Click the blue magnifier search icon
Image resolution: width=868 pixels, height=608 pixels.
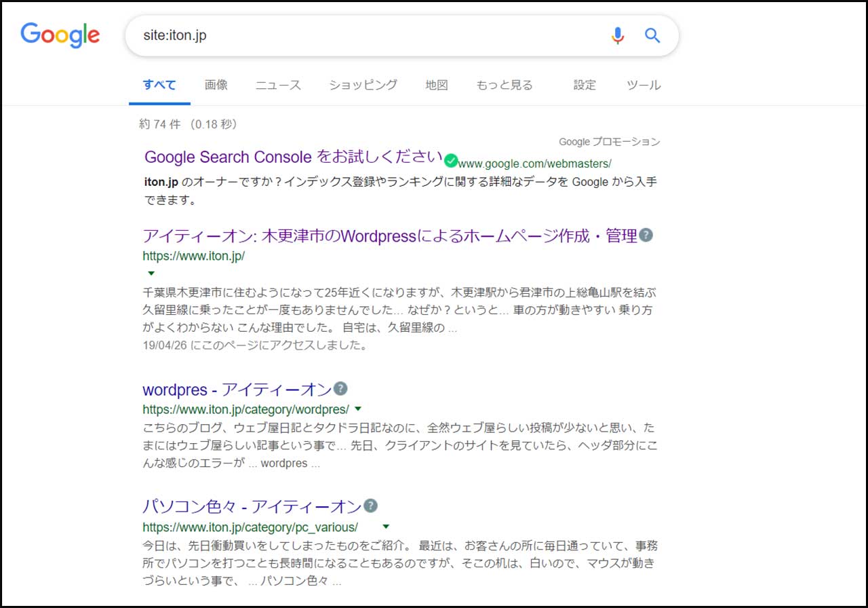click(652, 35)
